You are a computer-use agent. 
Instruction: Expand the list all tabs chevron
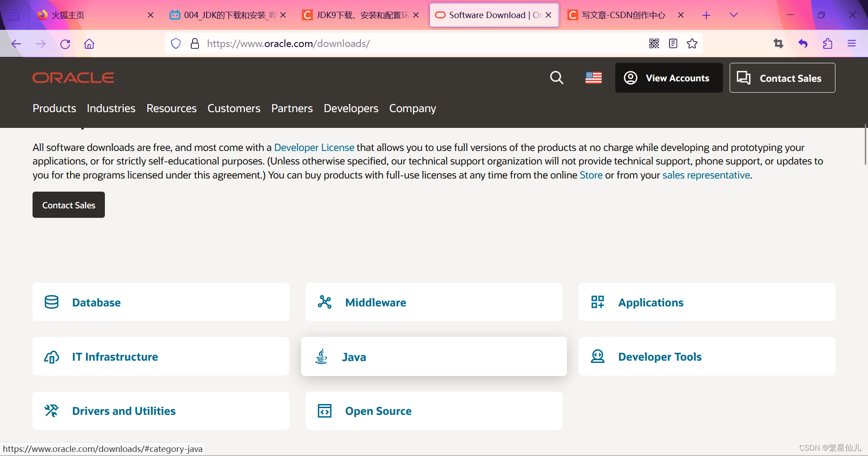(x=734, y=15)
